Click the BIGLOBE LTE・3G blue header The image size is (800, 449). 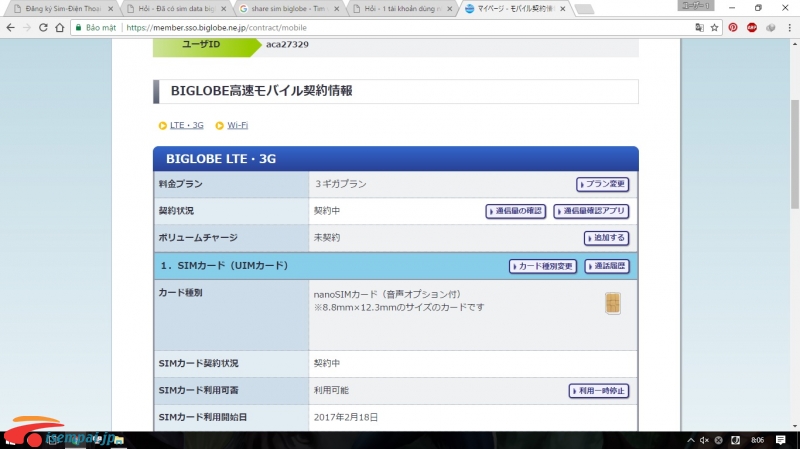tap(396, 159)
